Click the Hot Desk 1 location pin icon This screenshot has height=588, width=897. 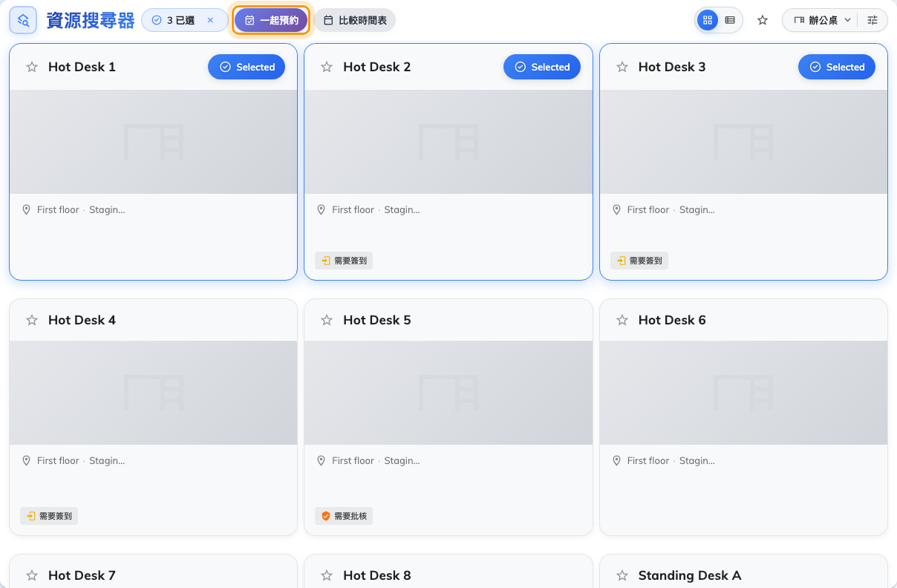click(x=26, y=210)
